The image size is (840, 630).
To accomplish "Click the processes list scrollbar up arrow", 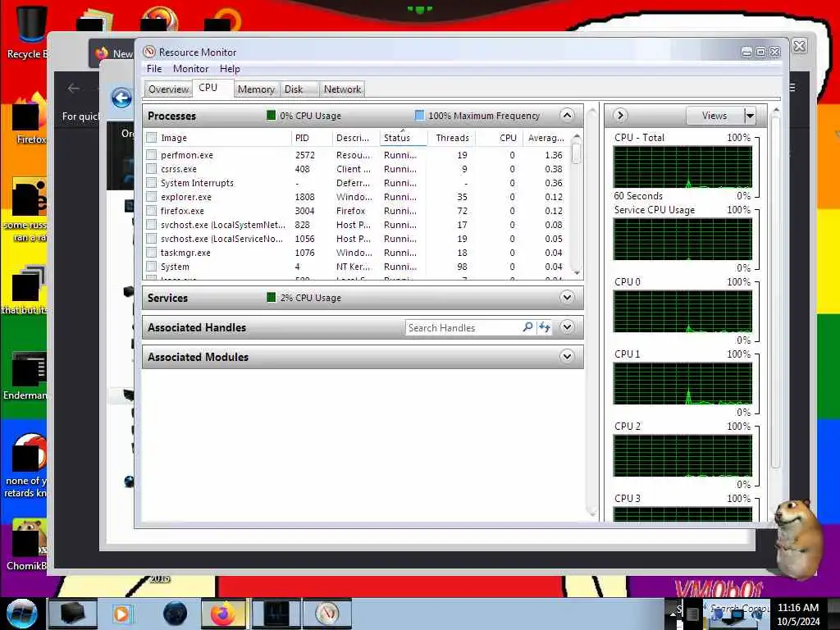I will [x=577, y=136].
